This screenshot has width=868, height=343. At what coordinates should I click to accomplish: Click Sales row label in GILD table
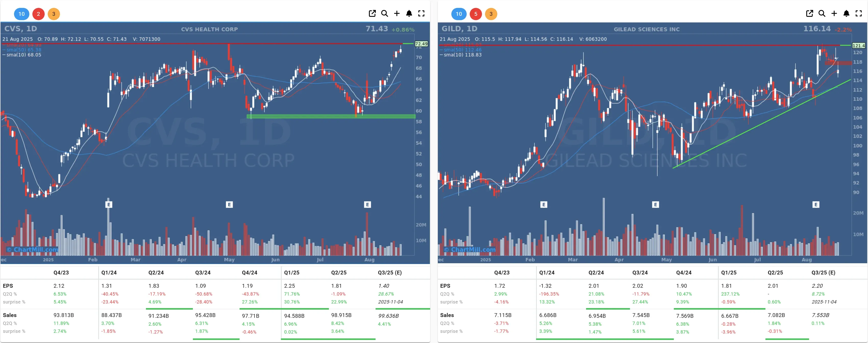coord(447,315)
